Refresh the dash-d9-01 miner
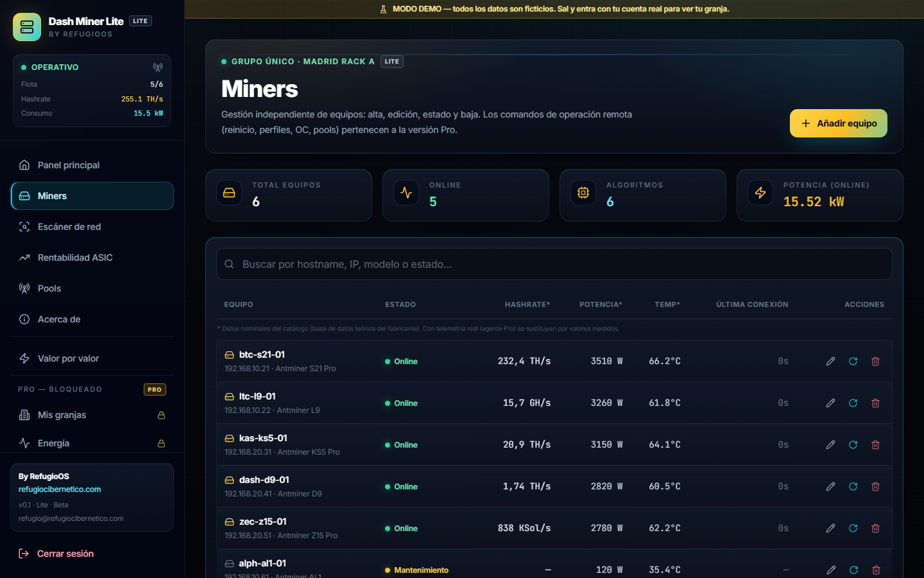The image size is (924, 578). pyautogui.click(x=853, y=487)
